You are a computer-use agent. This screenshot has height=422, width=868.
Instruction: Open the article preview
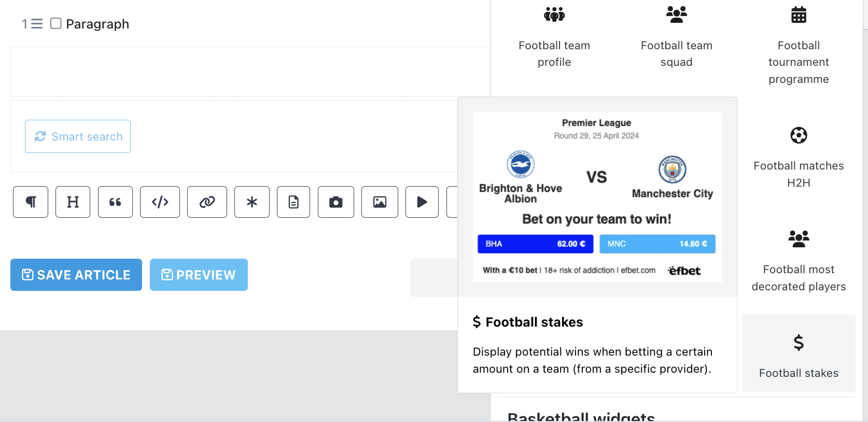click(x=199, y=275)
